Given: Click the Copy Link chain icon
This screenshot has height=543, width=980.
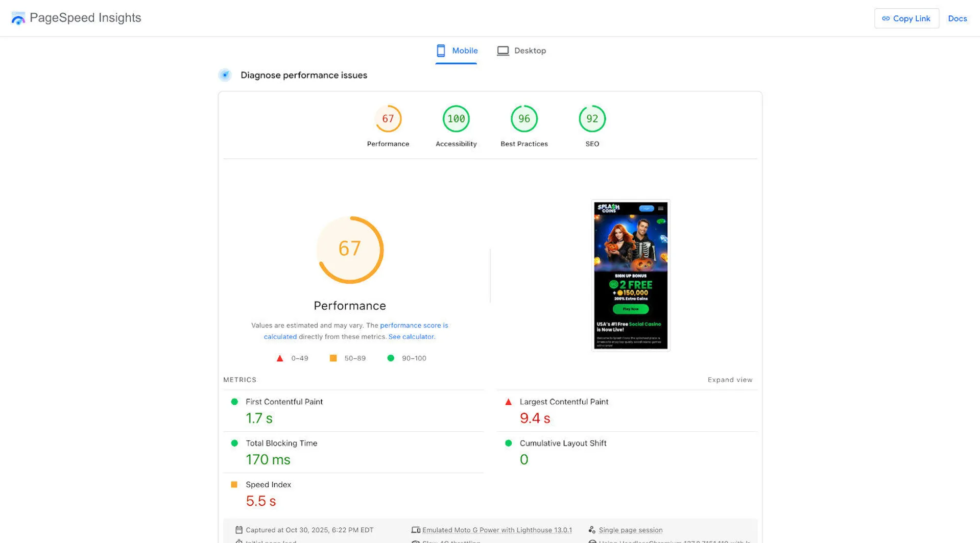Looking at the screenshot, I should coord(886,18).
